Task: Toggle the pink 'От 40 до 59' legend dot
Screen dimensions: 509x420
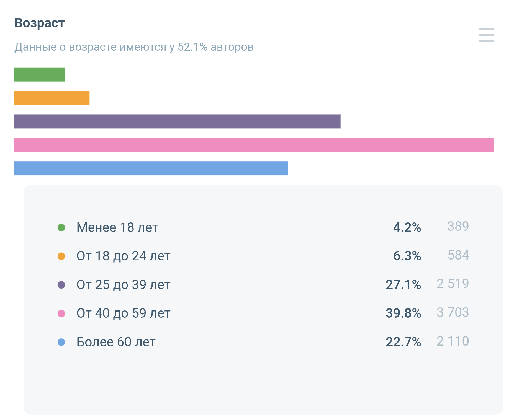Action: 61,313
